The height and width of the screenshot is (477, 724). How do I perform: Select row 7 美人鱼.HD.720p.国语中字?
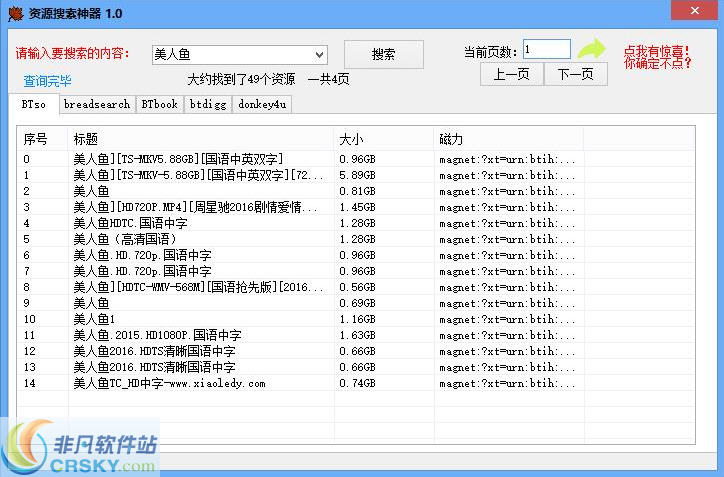tap(142, 271)
